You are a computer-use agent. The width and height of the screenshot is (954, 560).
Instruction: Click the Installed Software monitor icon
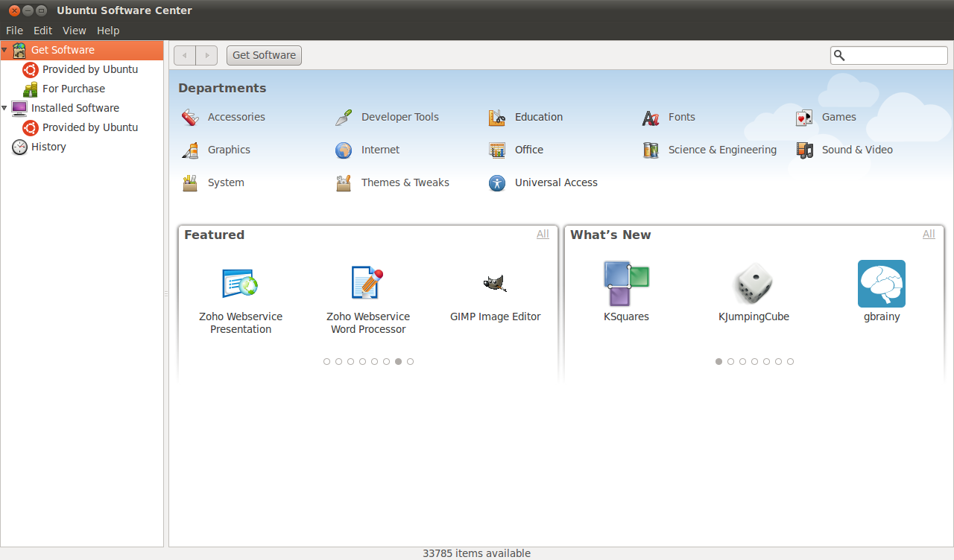coord(19,108)
